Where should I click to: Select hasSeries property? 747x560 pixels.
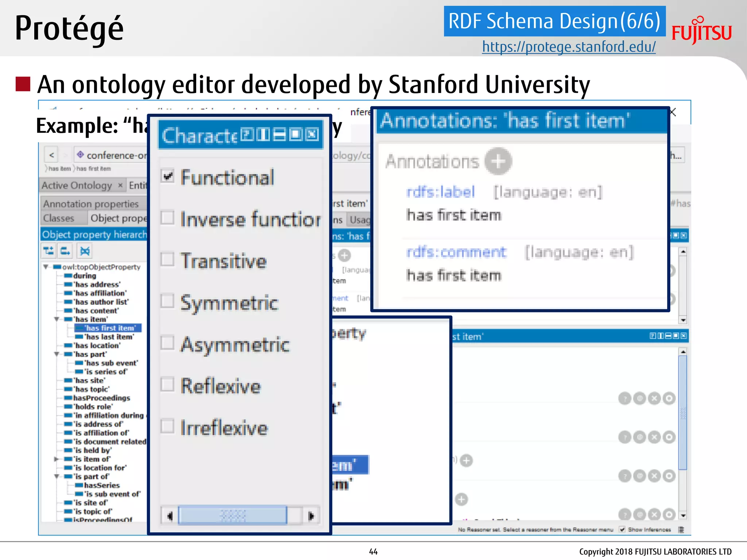(x=97, y=486)
